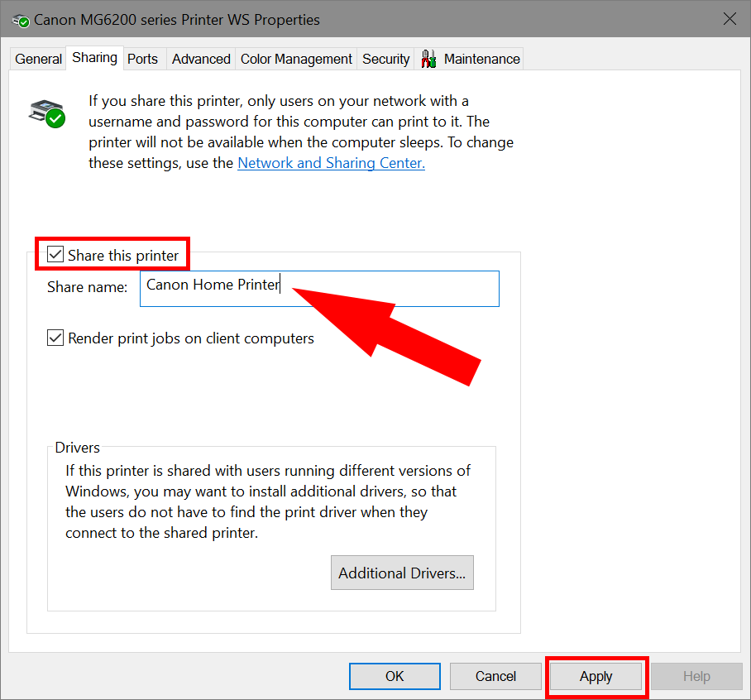Click the Drivers group label

pyautogui.click(x=77, y=447)
